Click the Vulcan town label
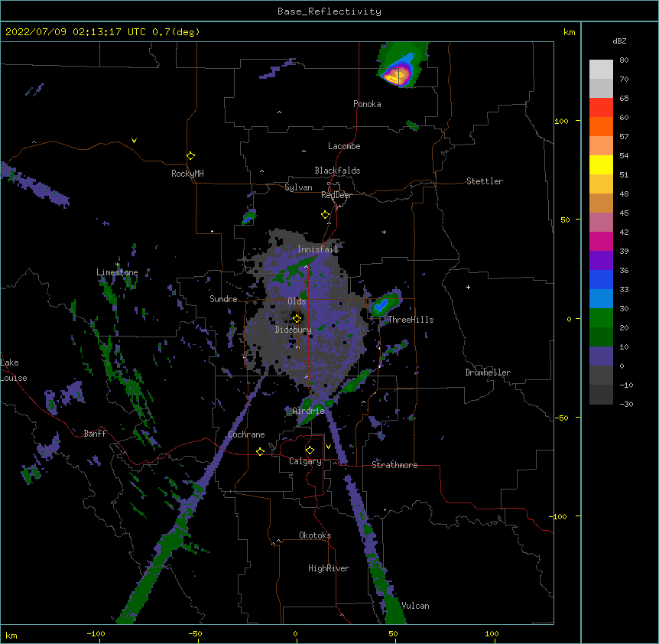Viewport: 659px width, 644px height. (415, 606)
